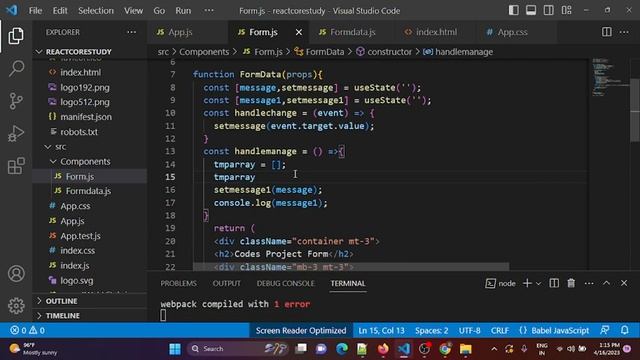Expand the OUTLINE section
Image resolution: width=640 pixels, height=360 pixels.
coord(61,301)
